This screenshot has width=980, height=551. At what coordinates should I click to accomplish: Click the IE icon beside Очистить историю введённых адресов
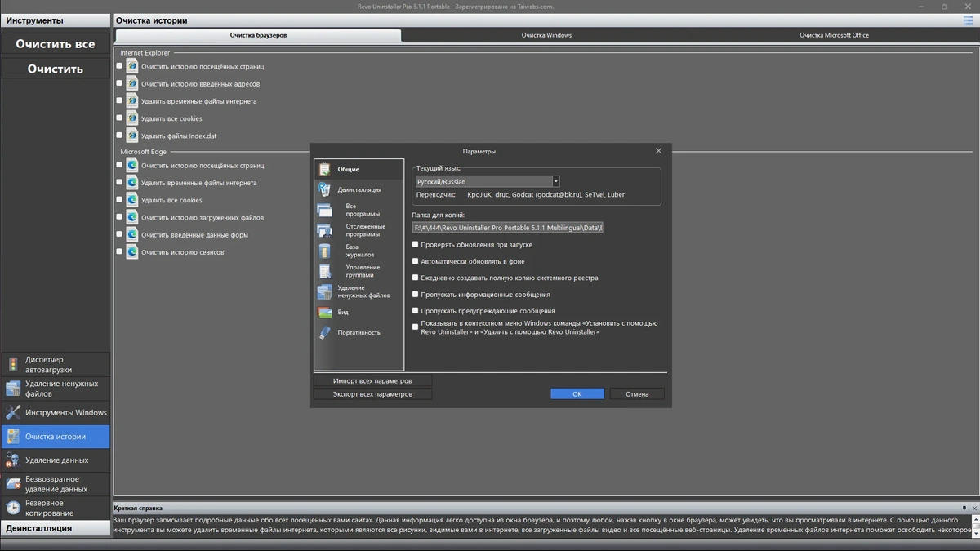(x=132, y=83)
